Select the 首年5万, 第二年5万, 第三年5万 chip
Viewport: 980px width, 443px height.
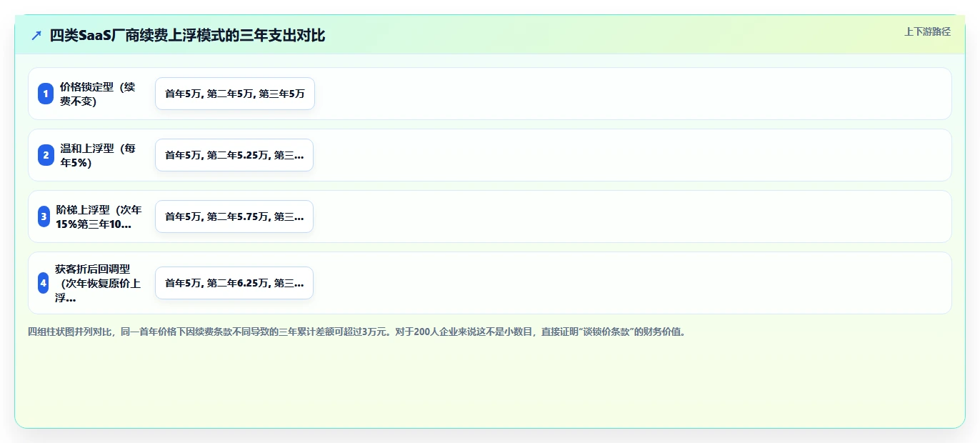pos(235,94)
